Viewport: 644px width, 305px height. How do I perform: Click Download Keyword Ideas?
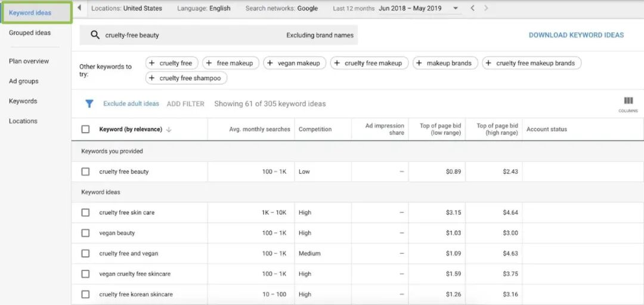click(x=576, y=35)
